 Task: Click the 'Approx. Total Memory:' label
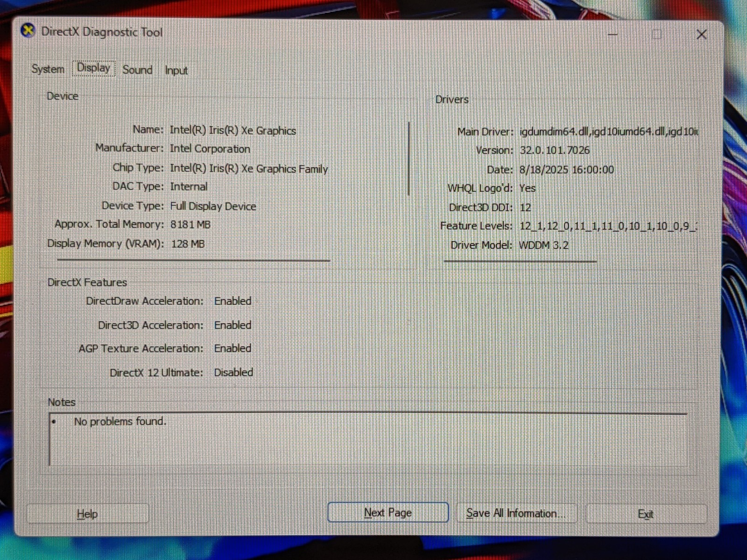coord(109,224)
